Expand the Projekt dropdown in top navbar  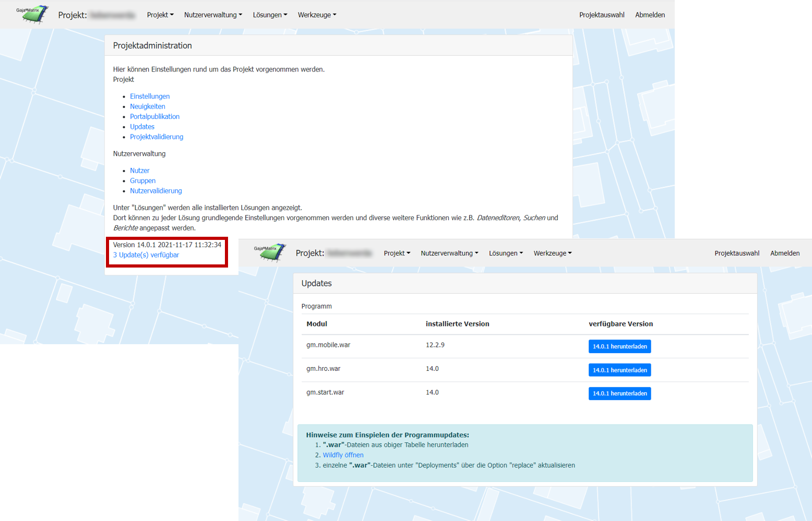tap(160, 15)
